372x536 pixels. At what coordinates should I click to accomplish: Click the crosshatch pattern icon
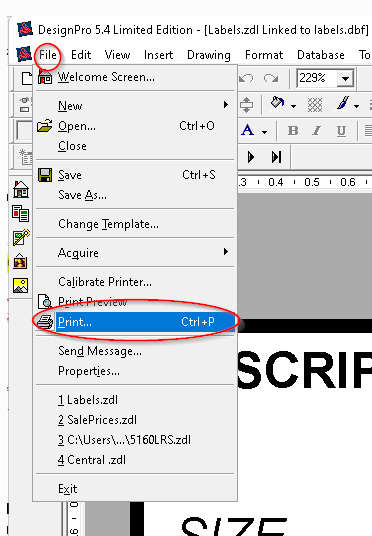coord(315,105)
